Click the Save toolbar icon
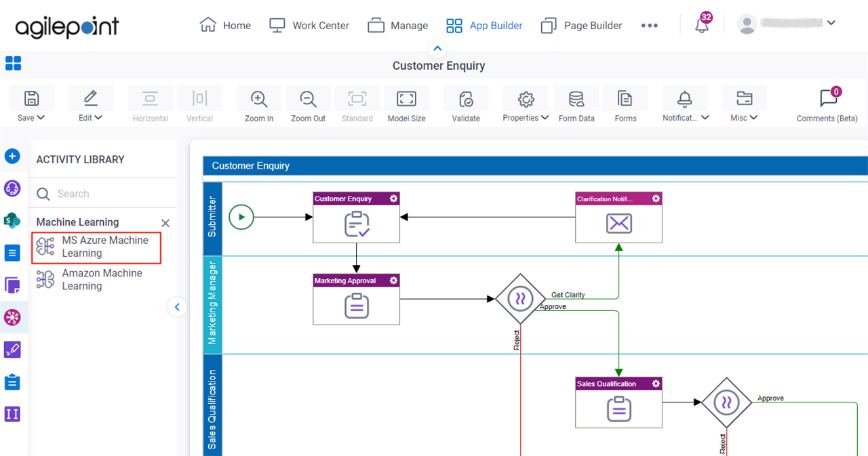The height and width of the screenshot is (456, 868). [31, 98]
